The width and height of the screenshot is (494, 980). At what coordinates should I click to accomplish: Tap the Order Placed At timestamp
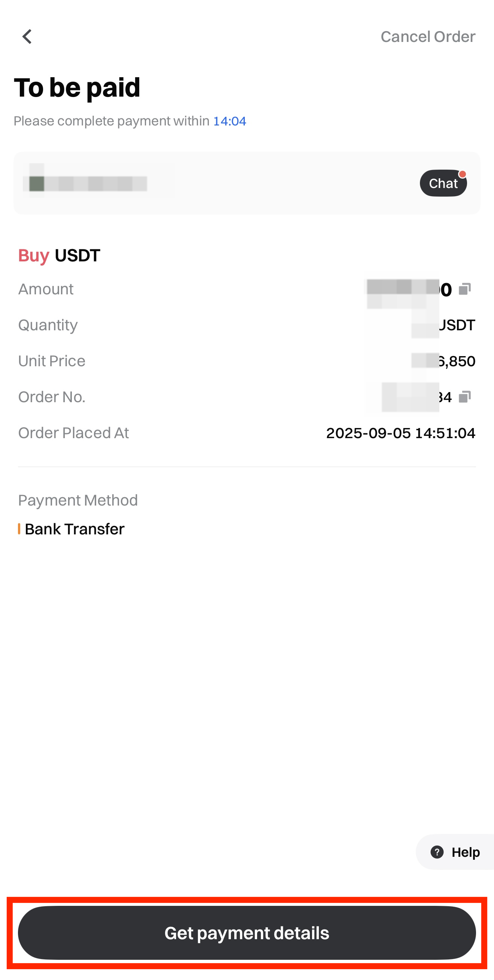400,433
